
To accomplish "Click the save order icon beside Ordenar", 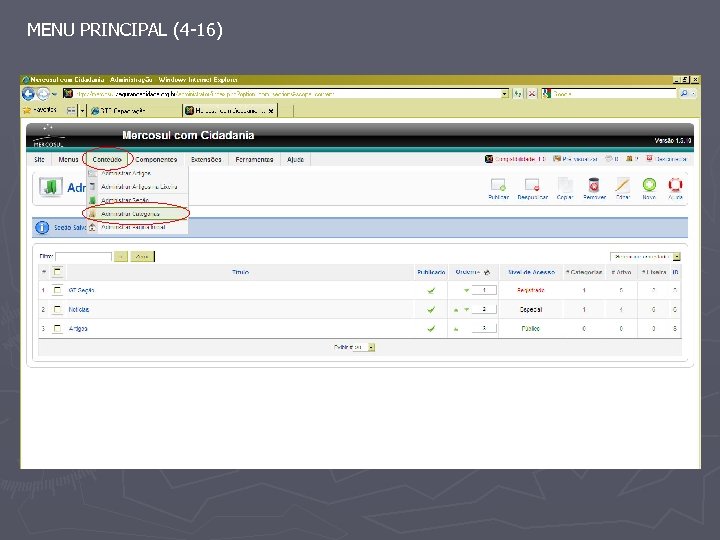I will pyautogui.click(x=487, y=272).
